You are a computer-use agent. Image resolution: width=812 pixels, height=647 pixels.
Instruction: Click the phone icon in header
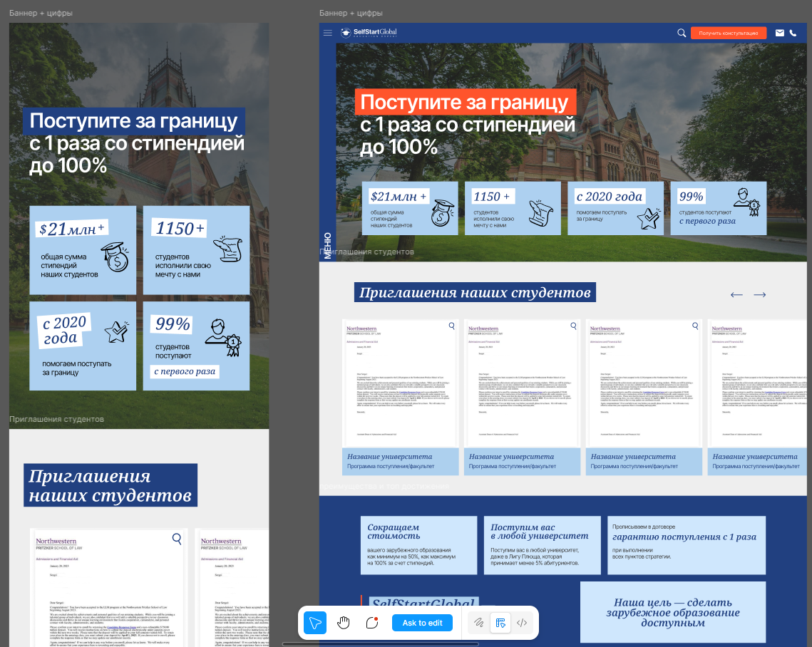[x=793, y=33]
